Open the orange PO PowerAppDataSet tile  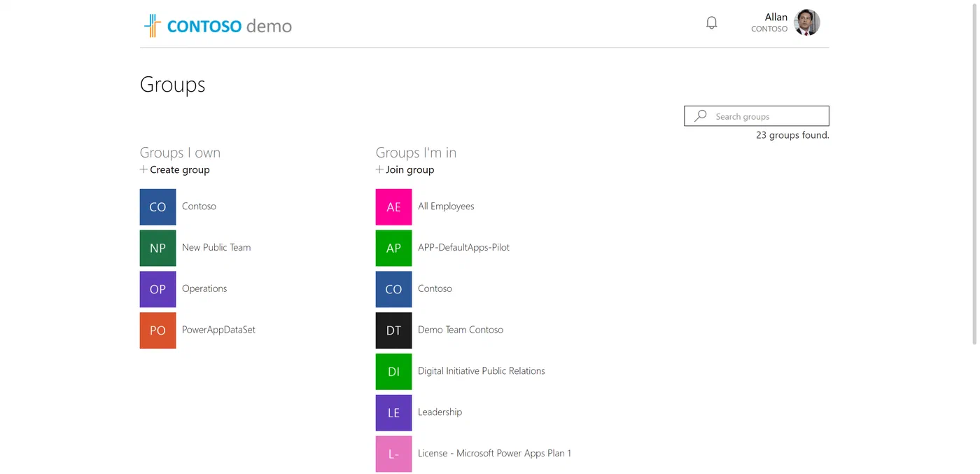(x=157, y=330)
